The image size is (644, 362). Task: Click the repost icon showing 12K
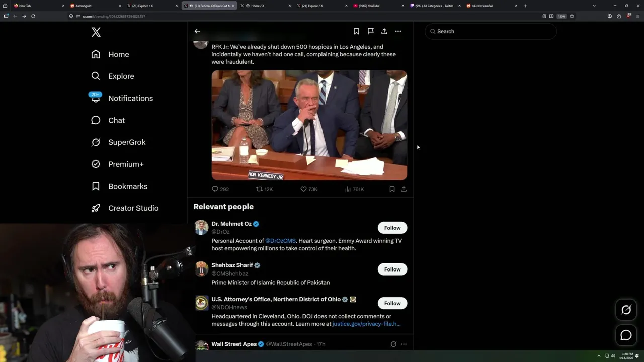pyautogui.click(x=259, y=189)
